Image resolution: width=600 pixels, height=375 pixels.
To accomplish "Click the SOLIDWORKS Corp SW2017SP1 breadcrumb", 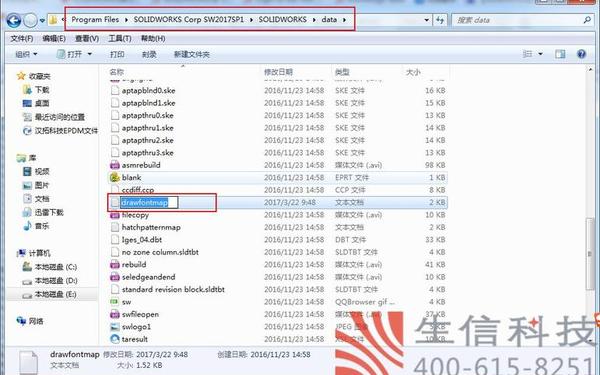I will [188, 20].
